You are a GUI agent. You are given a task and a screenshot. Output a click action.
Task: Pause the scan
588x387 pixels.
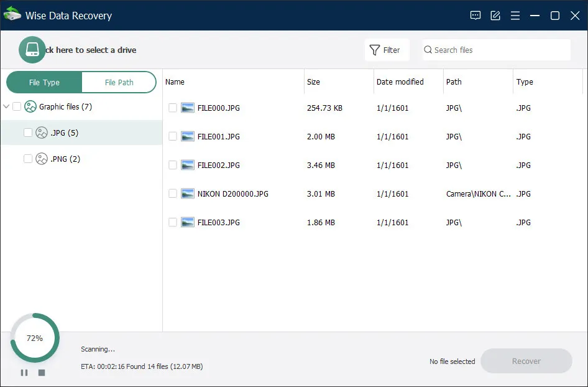point(24,373)
